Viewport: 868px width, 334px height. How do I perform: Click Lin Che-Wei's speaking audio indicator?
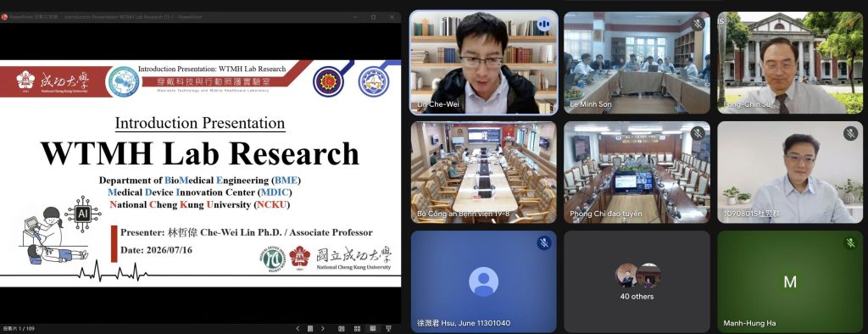point(543,25)
